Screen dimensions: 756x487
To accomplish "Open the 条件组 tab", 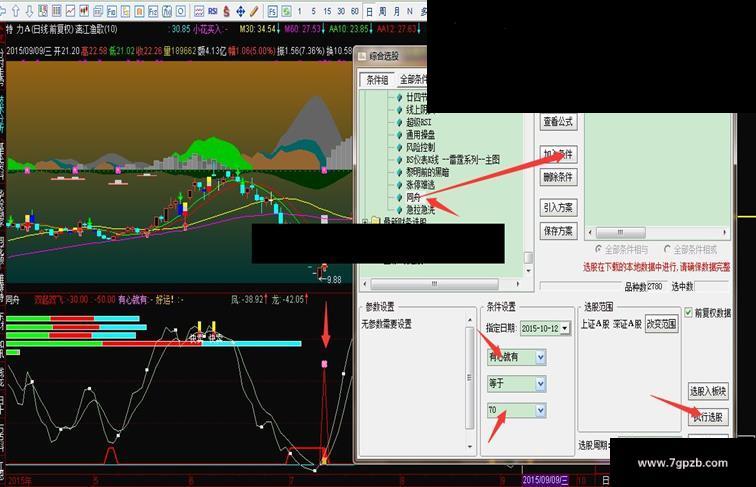I will click(377, 80).
